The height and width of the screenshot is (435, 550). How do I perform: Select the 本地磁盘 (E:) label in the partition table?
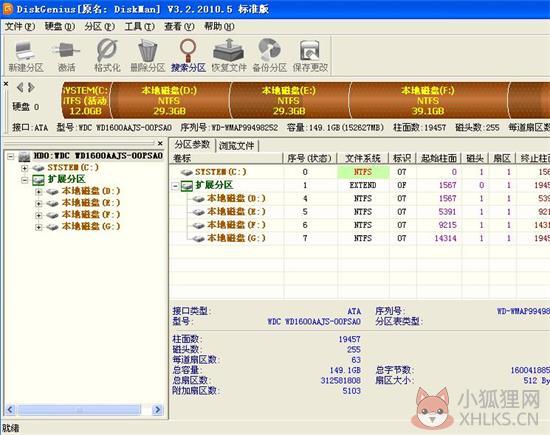click(236, 212)
